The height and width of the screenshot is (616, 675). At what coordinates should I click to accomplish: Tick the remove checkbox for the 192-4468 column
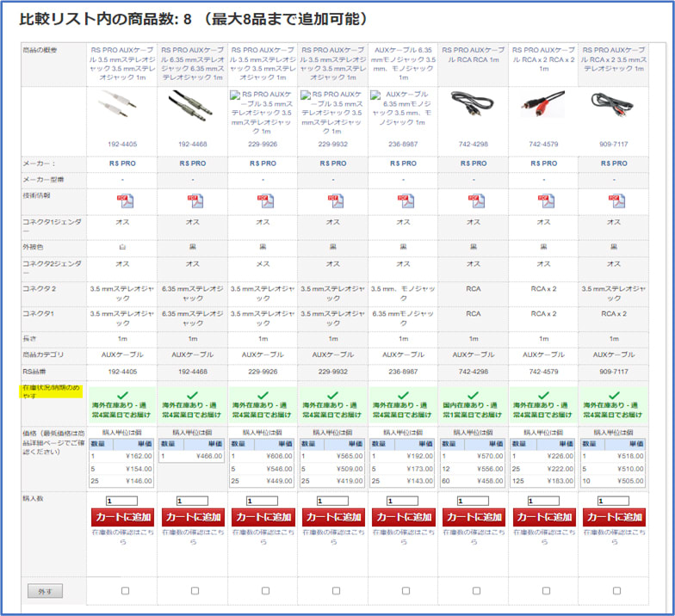[x=195, y=590]
